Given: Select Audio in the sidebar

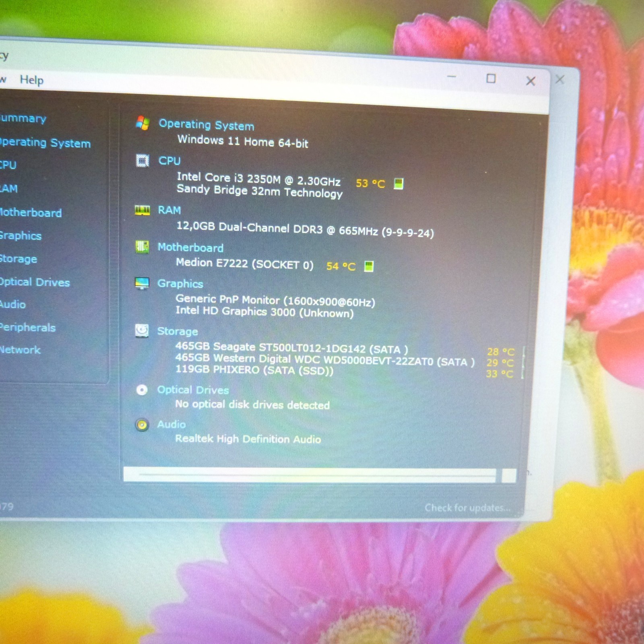Looking at the screenshot, I should coord(13,304).
